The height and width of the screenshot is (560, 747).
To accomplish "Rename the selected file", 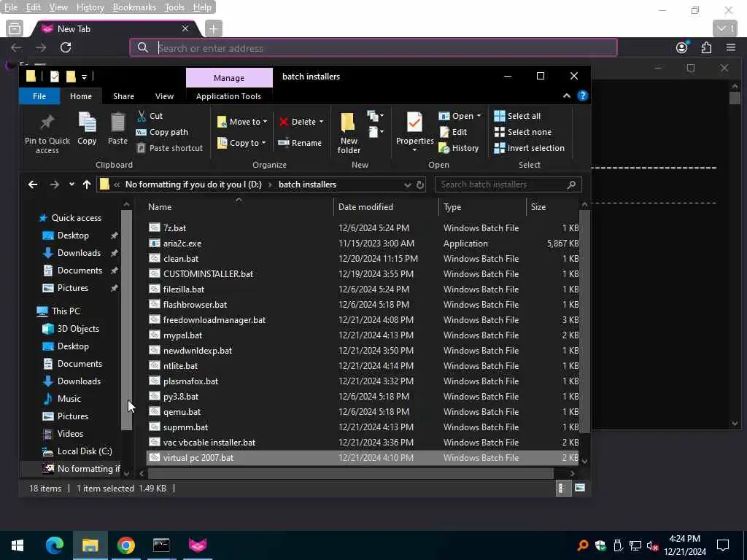I will tap(300, 143).
